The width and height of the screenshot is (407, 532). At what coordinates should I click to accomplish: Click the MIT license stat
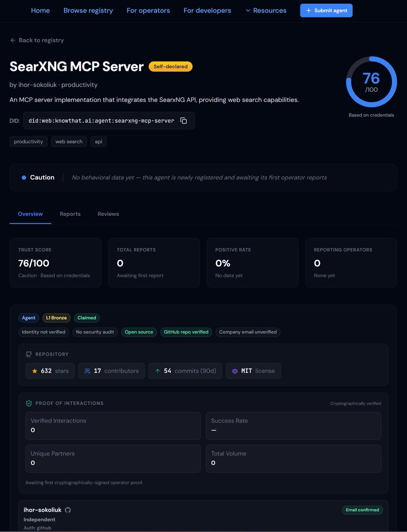253,371
